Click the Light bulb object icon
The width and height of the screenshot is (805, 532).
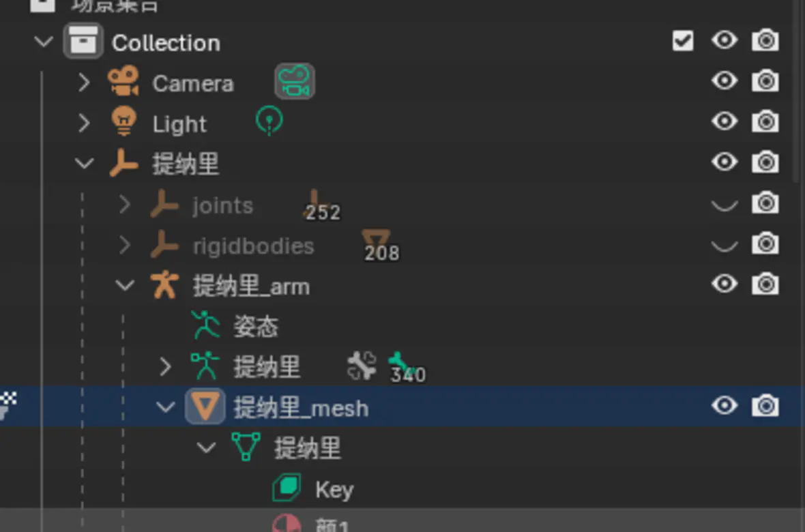[123, 123]
